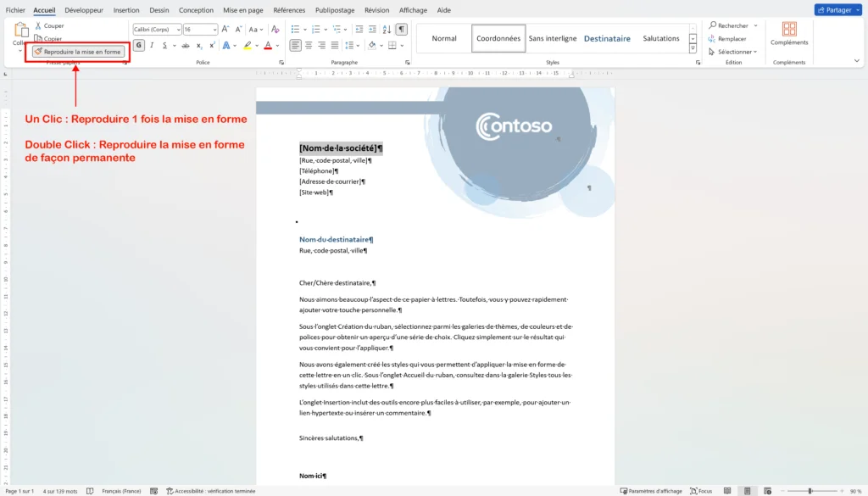The height and width of the screenshot is (496, 868).
Task: Show formatting marks with the pilcrow icon
Action: (x=399, y=29)
